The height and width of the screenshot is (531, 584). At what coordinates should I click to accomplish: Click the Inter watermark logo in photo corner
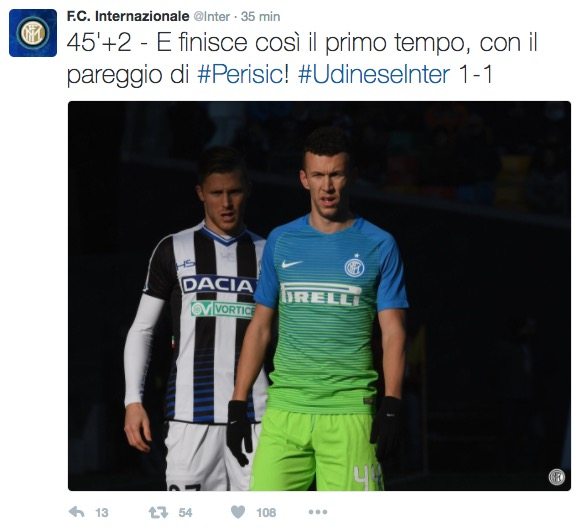556,477
